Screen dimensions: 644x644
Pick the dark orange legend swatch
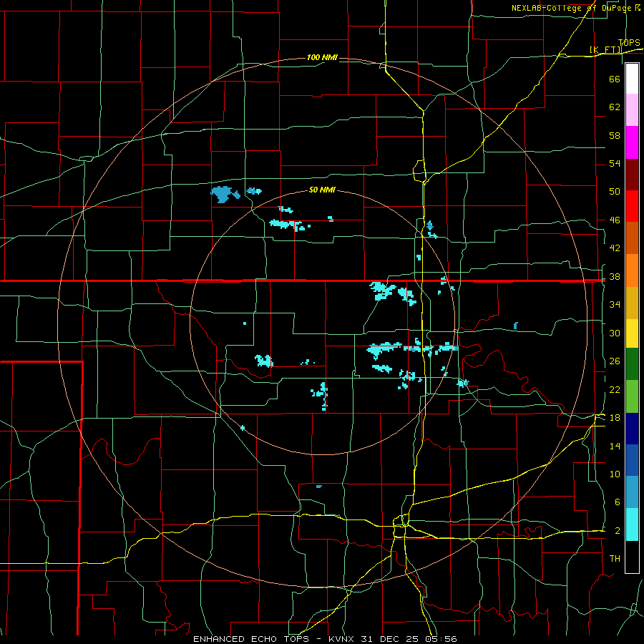[x=632, y=238]
